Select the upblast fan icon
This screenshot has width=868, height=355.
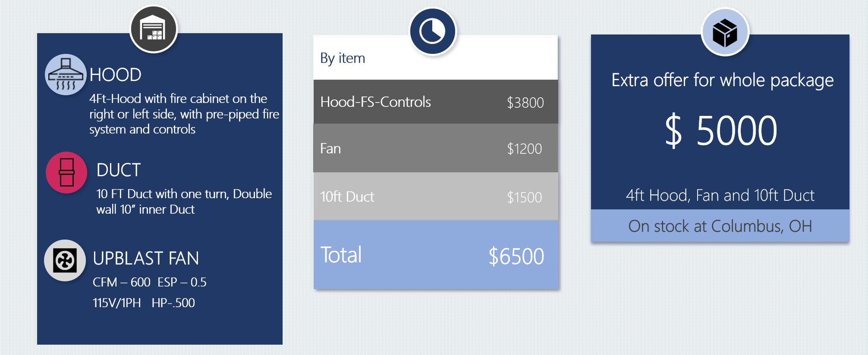pos(65,260)
